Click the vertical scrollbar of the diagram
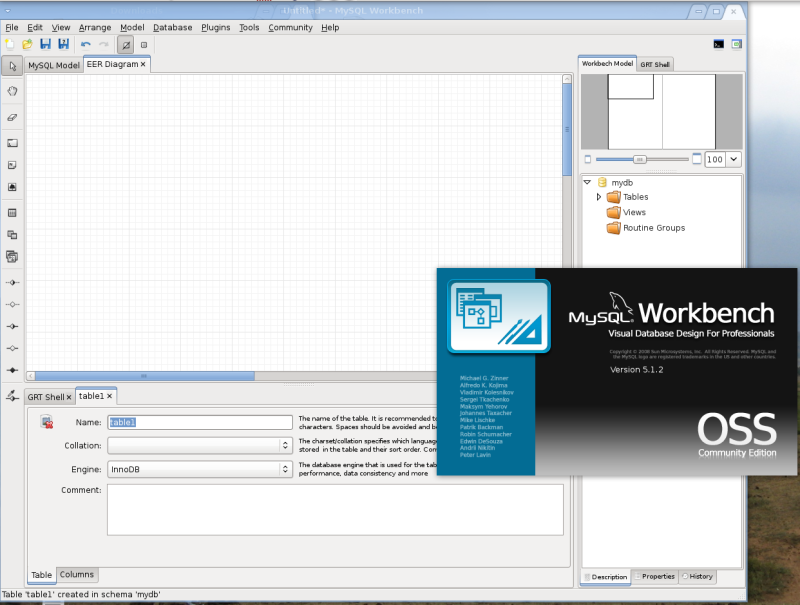This screenshot has width=800, height=605. tap(567, 130)
